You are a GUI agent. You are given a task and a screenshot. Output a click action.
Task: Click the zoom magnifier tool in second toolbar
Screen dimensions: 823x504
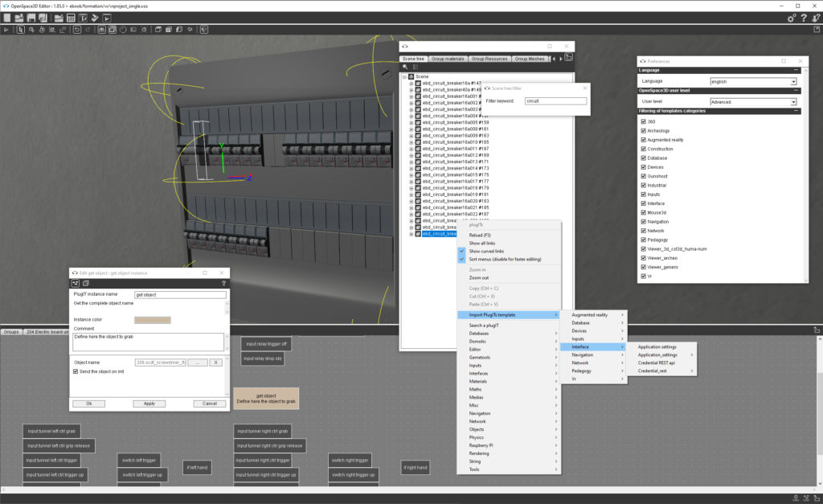click(x=31, y=30)
